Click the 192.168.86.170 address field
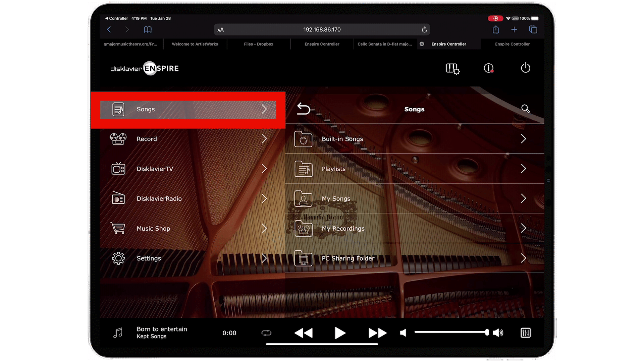The image size is (644, 362). click(x=322, y=30)
